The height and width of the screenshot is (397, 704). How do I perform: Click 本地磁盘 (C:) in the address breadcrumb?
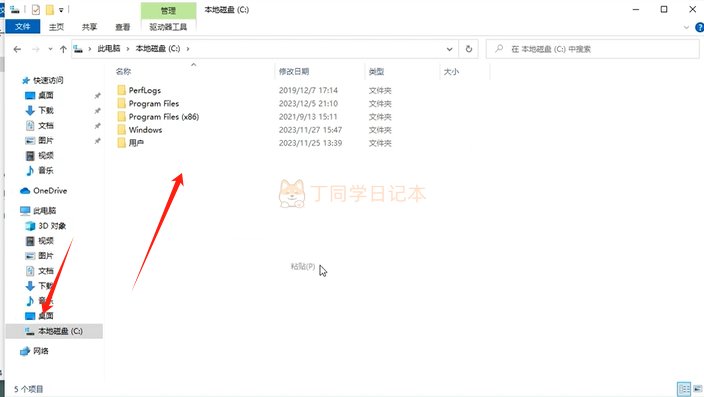pos(158,49)
